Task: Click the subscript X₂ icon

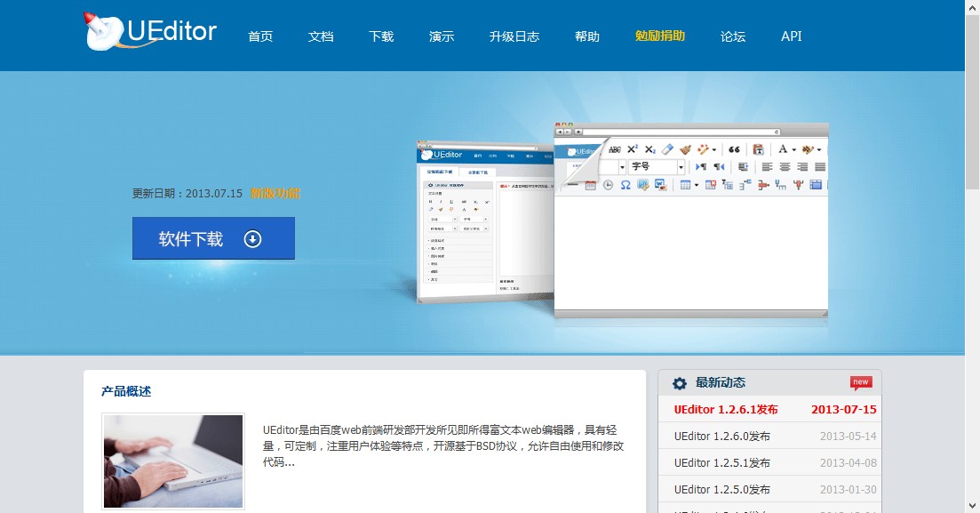Action: click(650, 150)
